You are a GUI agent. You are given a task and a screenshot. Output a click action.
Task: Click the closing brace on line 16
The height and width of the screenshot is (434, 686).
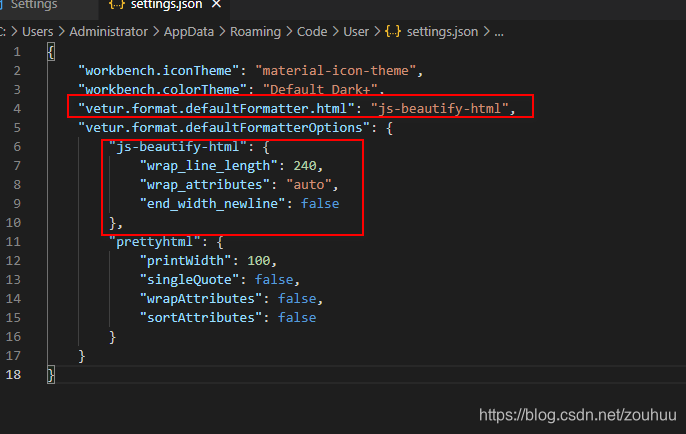(112, 337)
